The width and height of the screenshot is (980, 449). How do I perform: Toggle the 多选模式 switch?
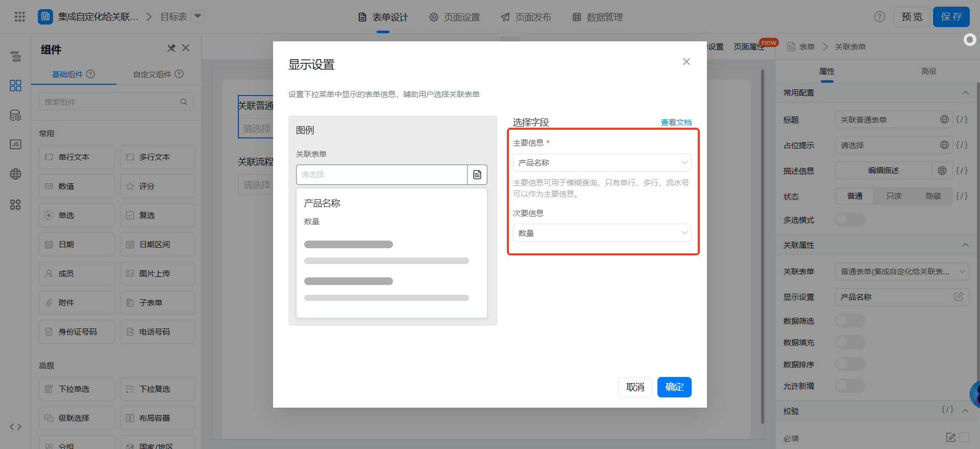click(x=850, y=220)
